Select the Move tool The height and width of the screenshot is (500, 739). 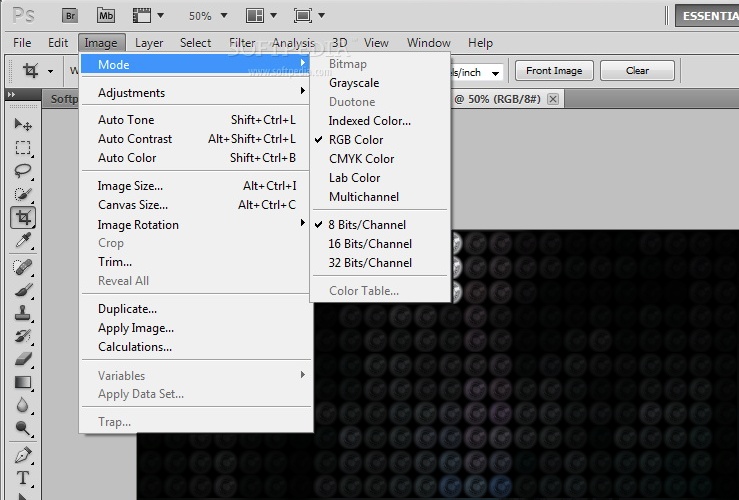click(x=23, y=125)
